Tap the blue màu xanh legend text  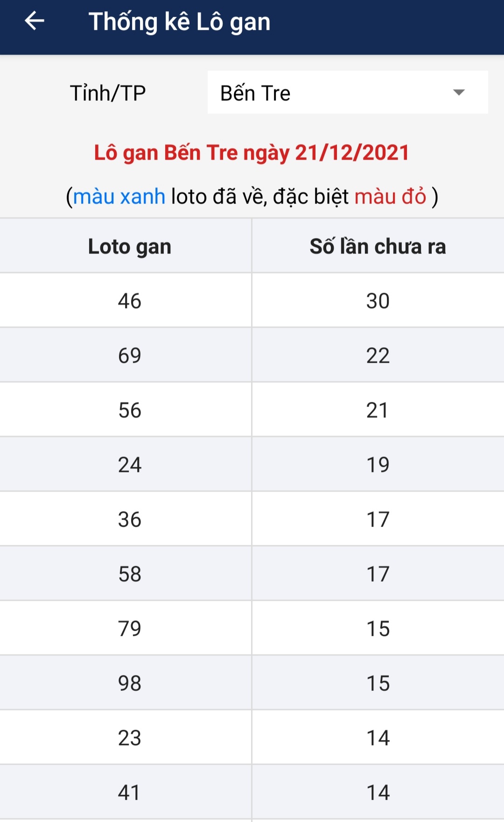click(119, 197)
